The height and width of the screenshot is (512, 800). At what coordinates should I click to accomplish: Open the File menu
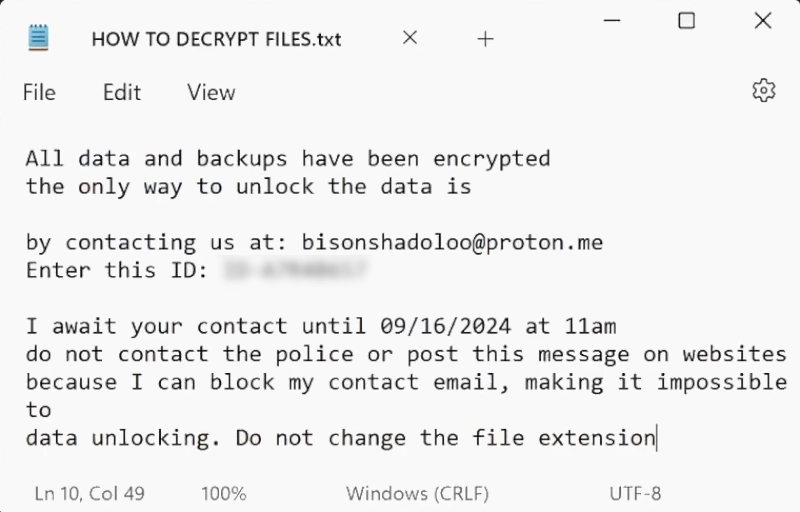[39, 92]
